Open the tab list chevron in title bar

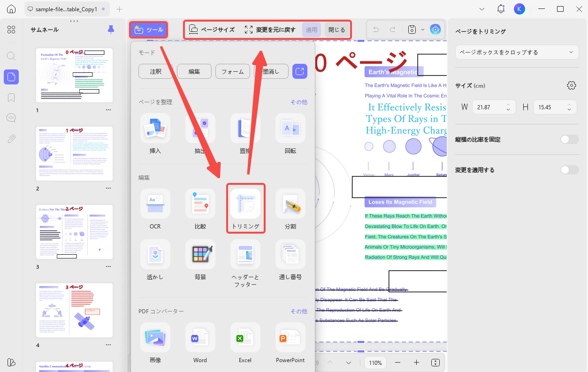(482, 9)
